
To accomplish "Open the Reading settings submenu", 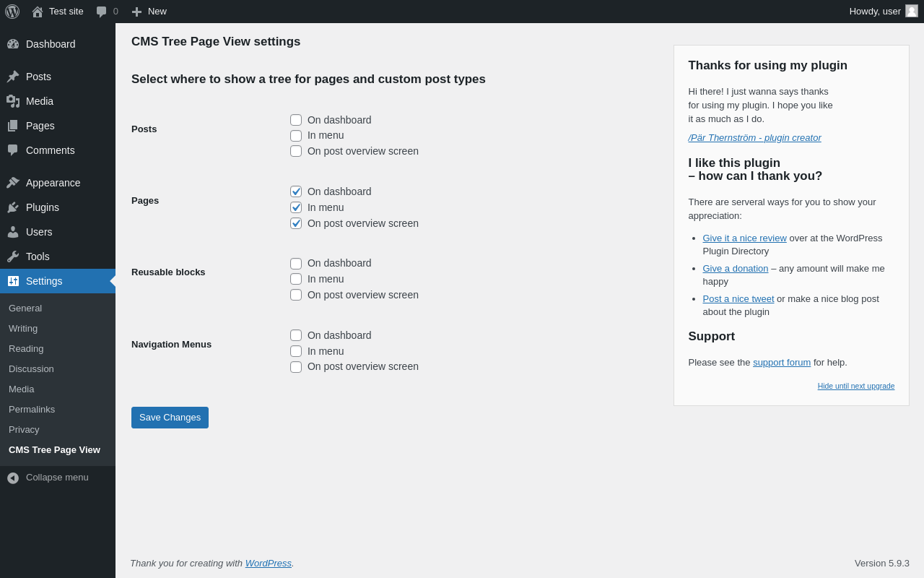I will 26,348.
